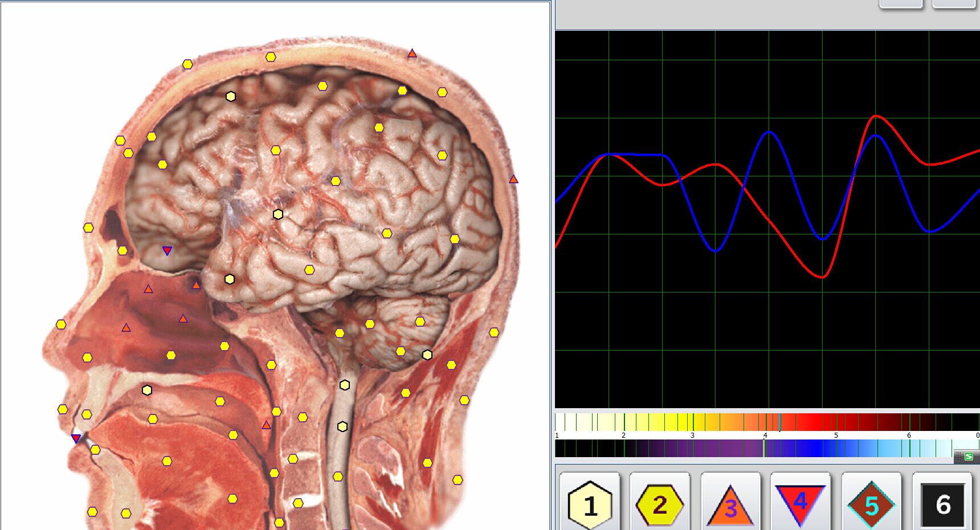
Task: Pick the orange triangle marker in the throat
Action: (x=266, y=425)
